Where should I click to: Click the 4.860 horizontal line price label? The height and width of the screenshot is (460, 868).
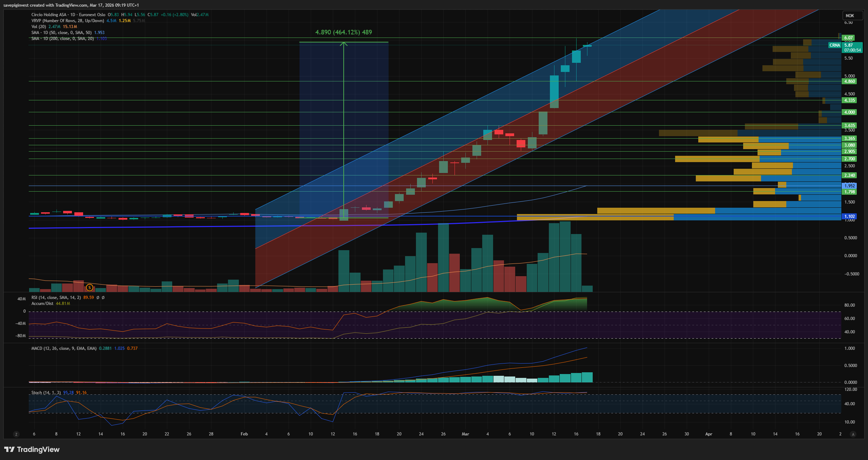pyautogui.click(x=849, y=81)
